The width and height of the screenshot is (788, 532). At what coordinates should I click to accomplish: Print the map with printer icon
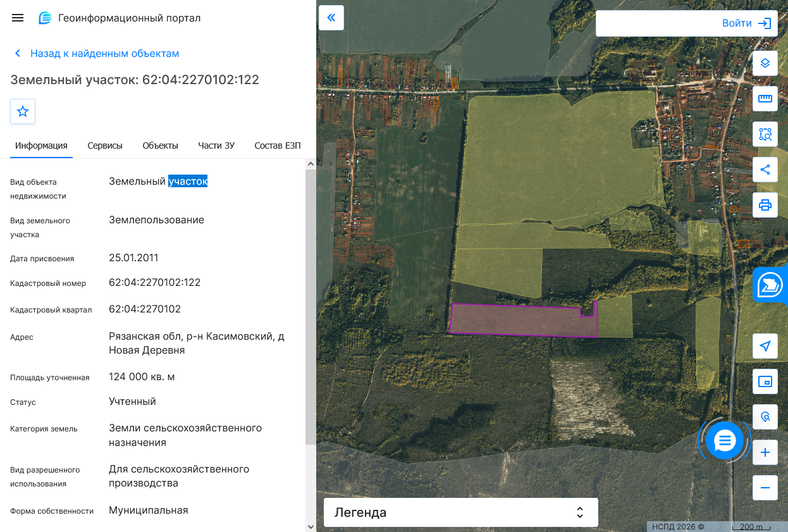pos(765,205)
